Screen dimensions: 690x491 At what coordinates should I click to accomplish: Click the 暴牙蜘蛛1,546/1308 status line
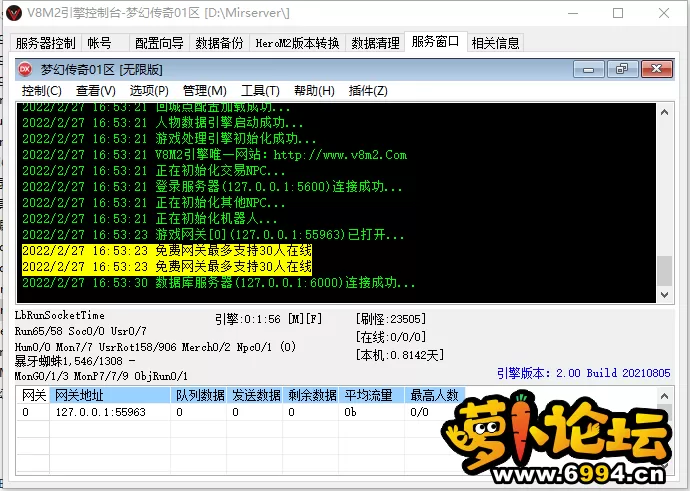(75, 361)
